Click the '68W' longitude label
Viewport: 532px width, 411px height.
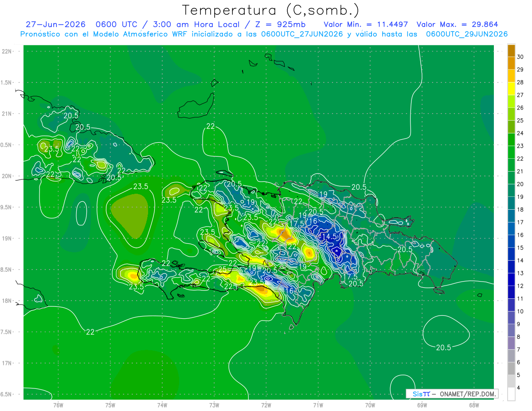pyautogui.click(x=474, y=405)
